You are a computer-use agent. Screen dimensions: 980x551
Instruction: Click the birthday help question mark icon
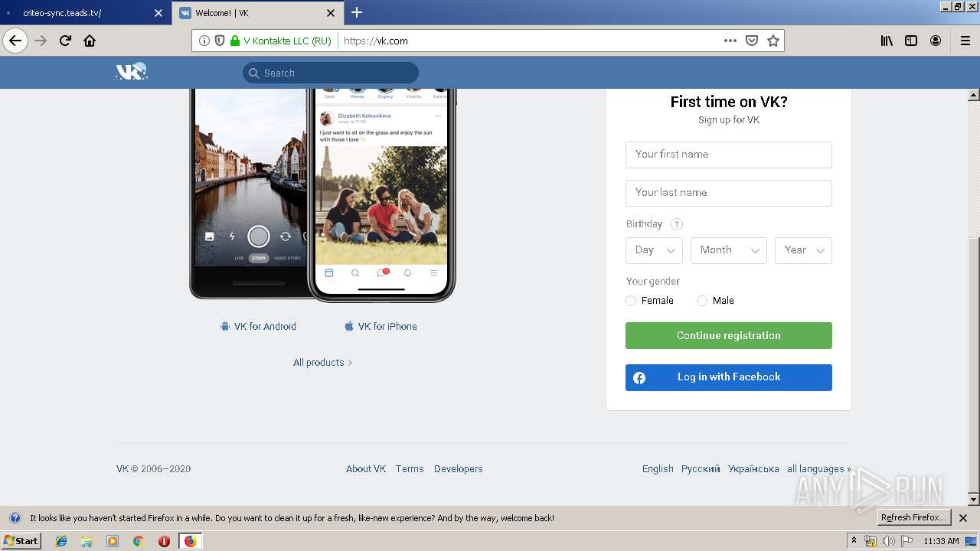click(676, 224)
